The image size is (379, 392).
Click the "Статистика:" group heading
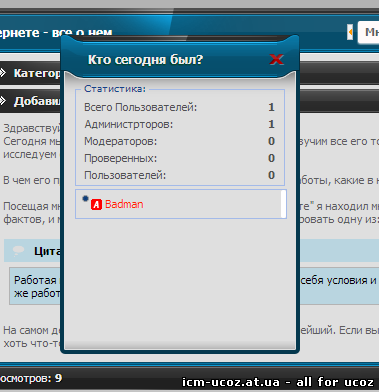tap(115, 89)
